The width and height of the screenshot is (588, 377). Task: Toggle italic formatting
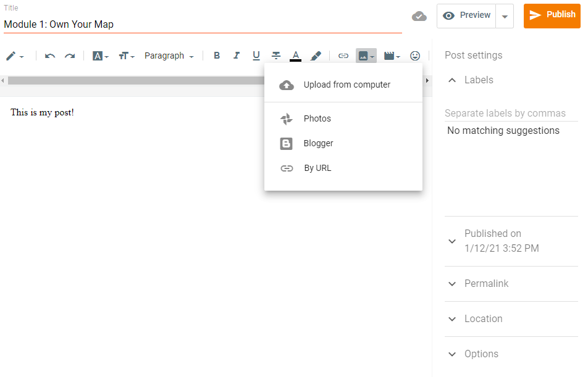coord(237,56)
